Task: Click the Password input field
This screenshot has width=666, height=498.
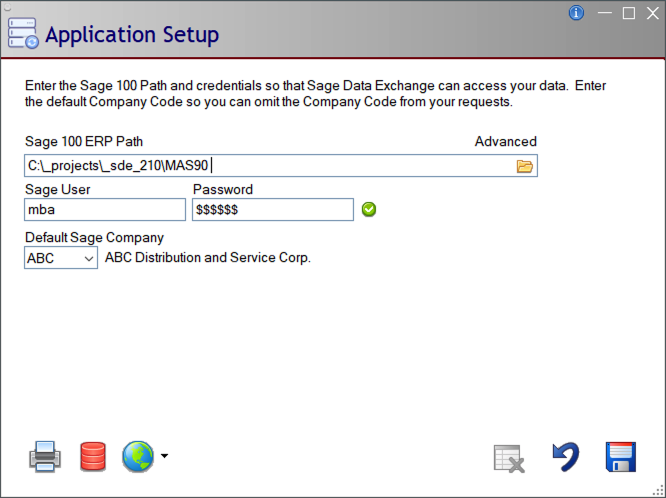Action: (x=272, y=209)
